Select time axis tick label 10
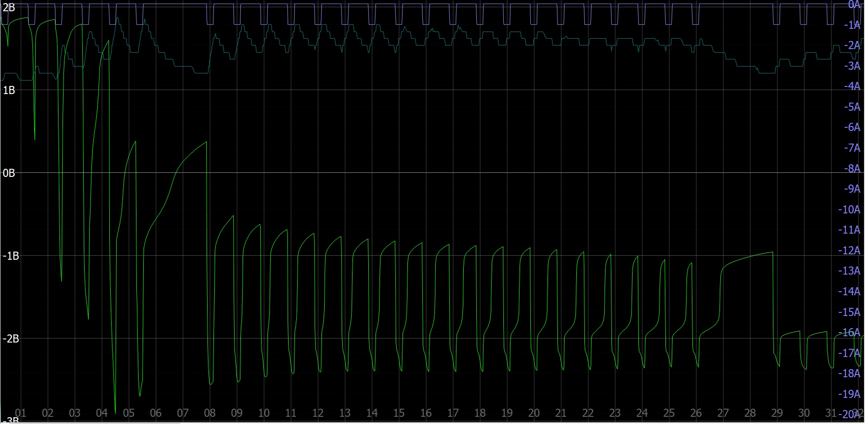Screen dimensions: 868x424 264,413
